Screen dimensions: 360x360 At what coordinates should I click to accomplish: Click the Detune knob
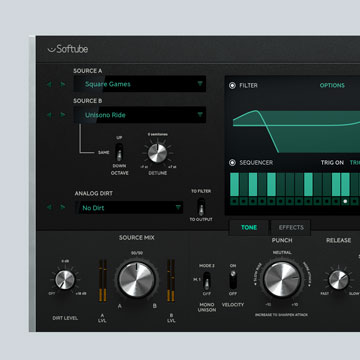click(157, 153)
